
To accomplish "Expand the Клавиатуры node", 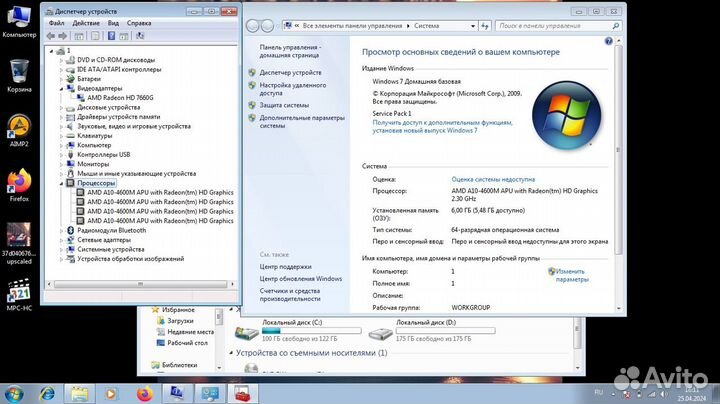I will tap(61, 136).
